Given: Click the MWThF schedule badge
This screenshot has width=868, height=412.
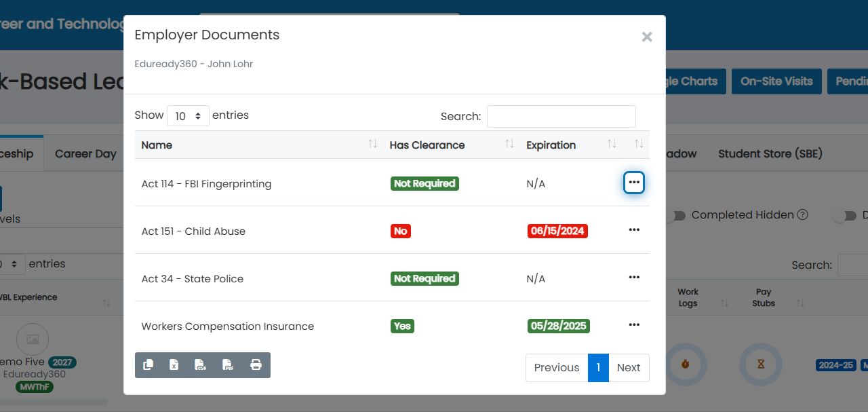Looking at the screenshot, I should point(35,387).
